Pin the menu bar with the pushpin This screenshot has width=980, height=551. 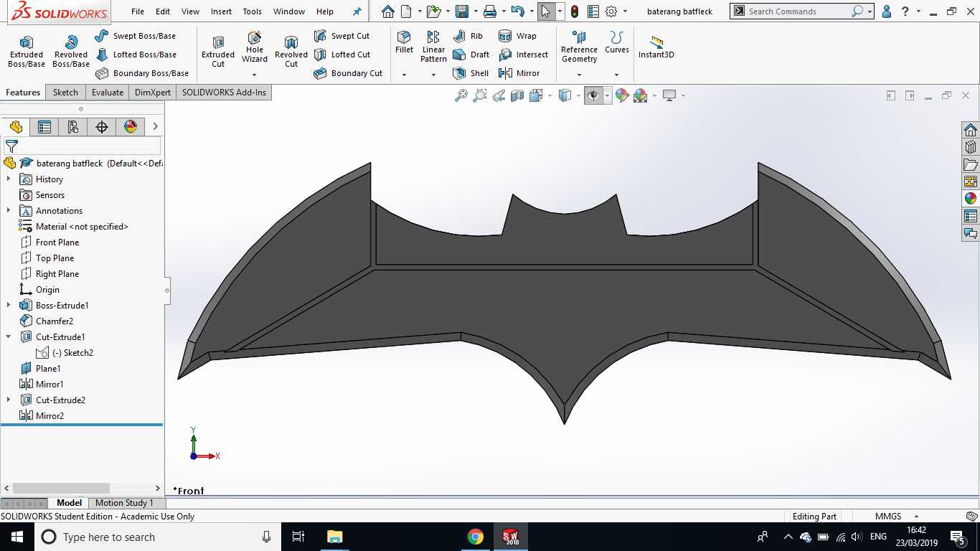tap(357, 11)
